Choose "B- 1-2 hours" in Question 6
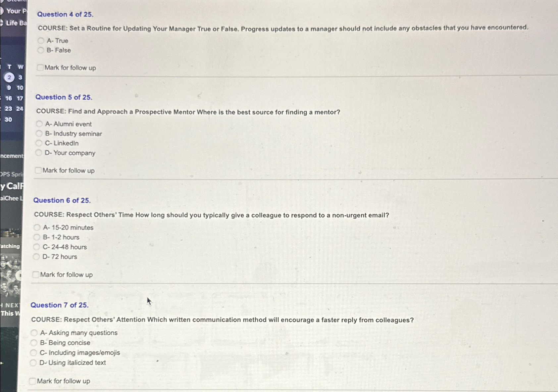 pos(36,237)
